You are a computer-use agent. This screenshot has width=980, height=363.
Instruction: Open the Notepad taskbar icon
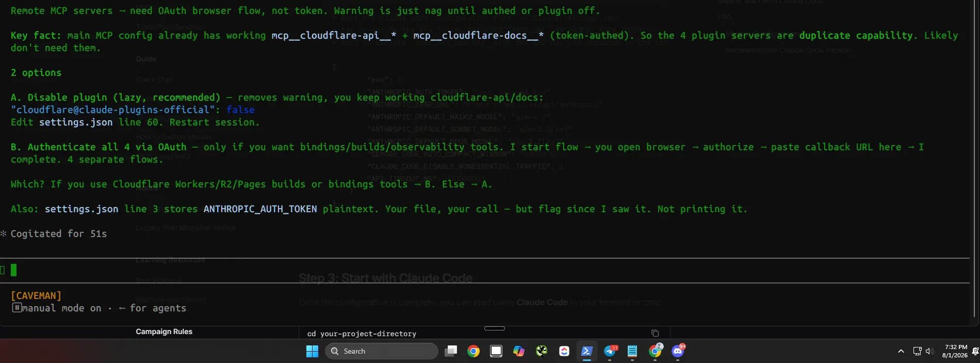632,351
